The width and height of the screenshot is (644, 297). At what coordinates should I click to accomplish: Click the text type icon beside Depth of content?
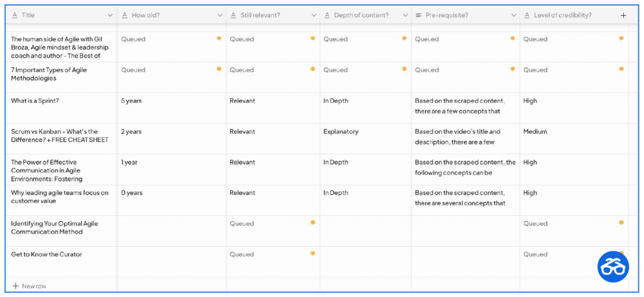[327, 15]
